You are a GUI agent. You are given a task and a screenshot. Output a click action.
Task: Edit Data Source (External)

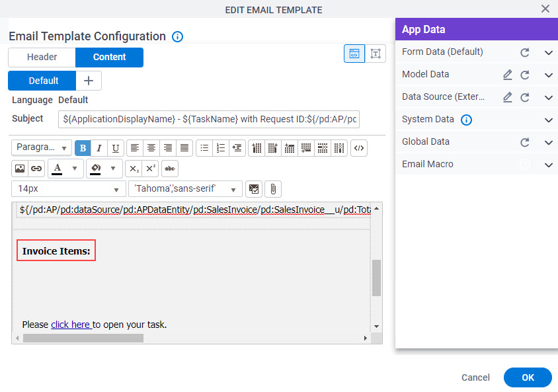coord(508,97)
